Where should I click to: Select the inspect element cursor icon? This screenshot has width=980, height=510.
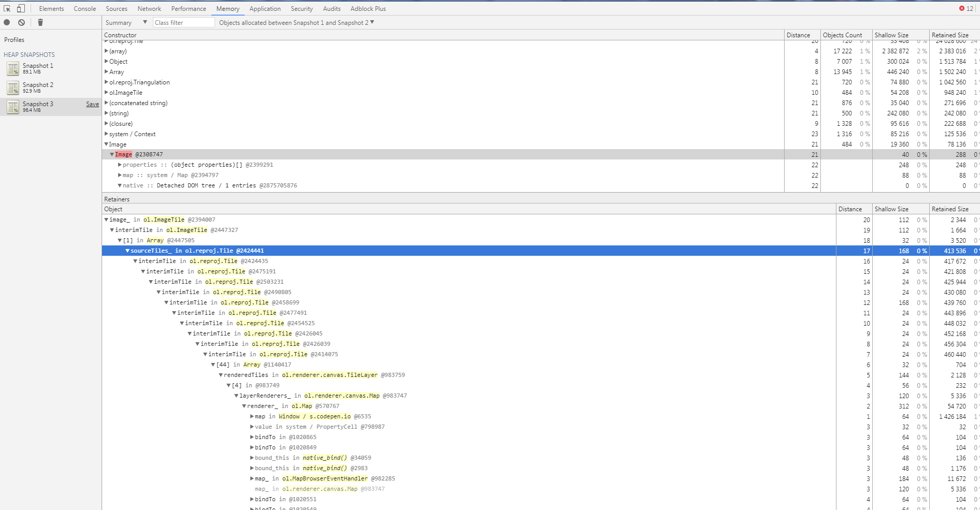click(x=7, y=8)
